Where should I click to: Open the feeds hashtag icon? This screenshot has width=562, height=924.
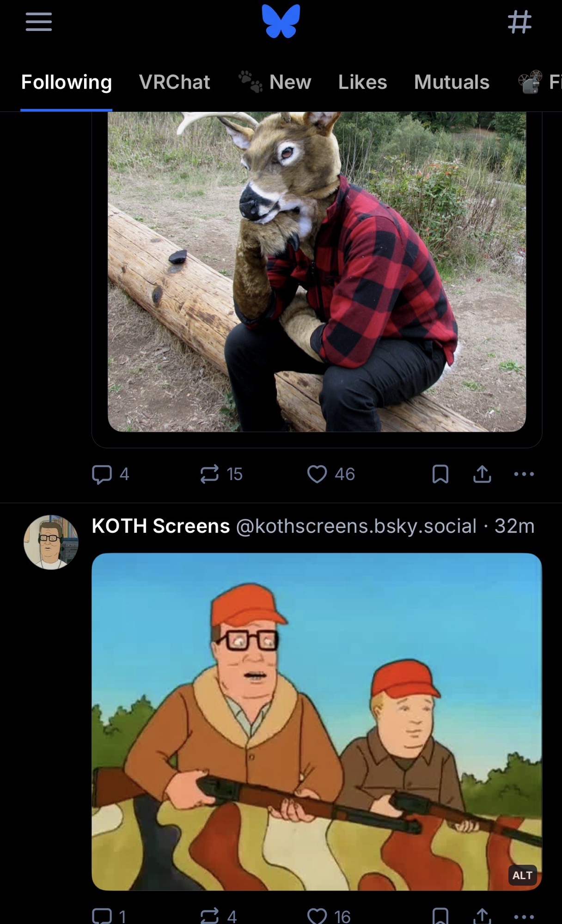point(519,22)
